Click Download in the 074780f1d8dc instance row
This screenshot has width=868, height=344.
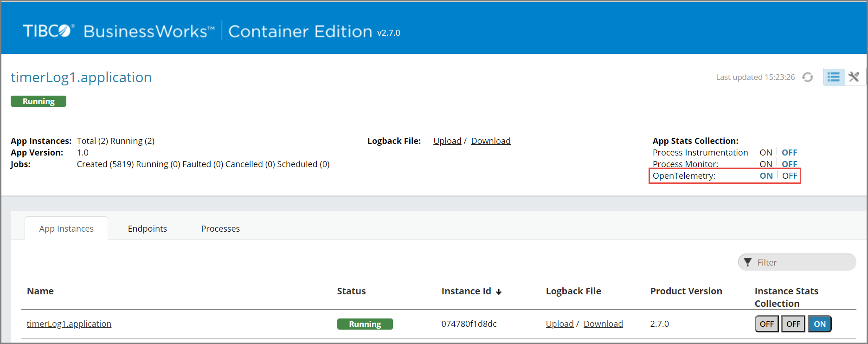click(x=603, y=324)
